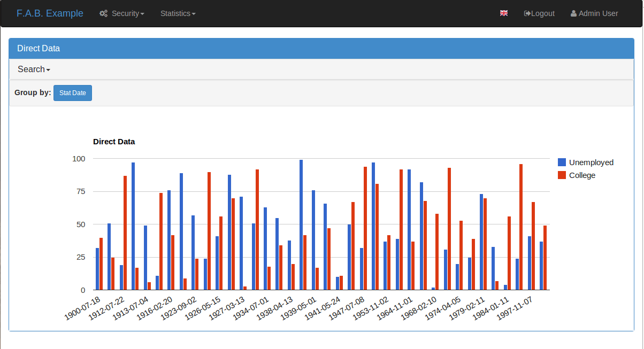Click the British flag language icon

503,12
